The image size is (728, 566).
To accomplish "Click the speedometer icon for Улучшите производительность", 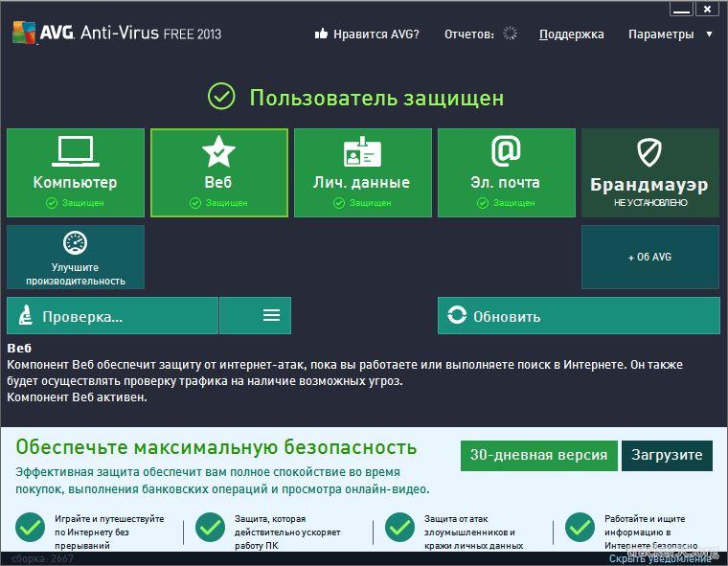I will tap(75, 242).
